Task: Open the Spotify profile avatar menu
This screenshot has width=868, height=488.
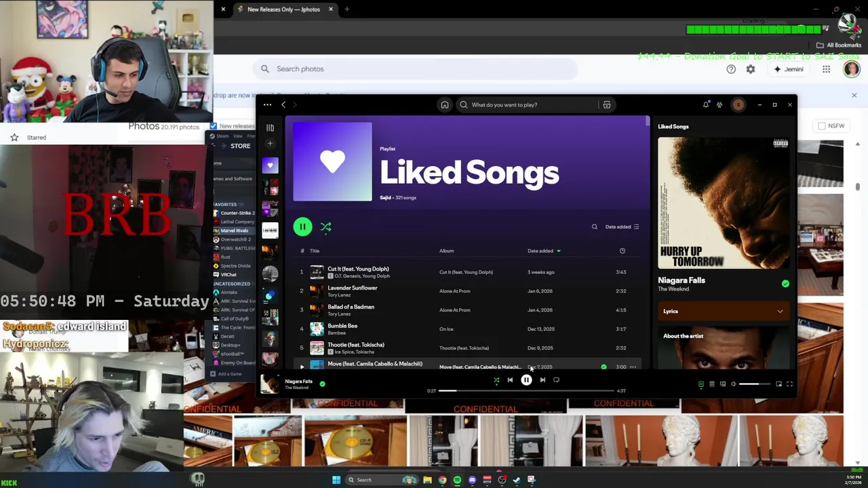Action: pyautogui.click(x=738, y=104)
